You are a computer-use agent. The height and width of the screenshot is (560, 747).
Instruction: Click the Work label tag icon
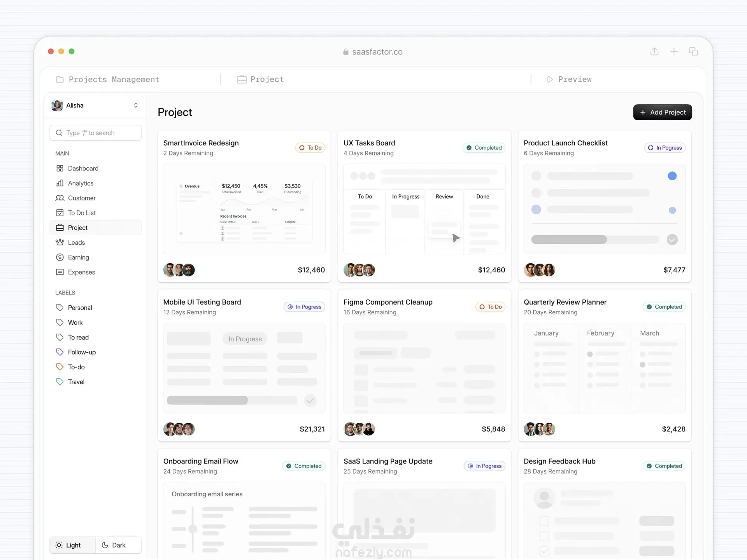[x=60, y=322]
